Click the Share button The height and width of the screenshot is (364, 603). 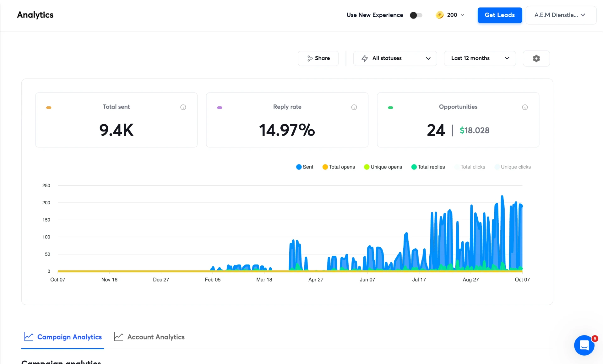318,58
